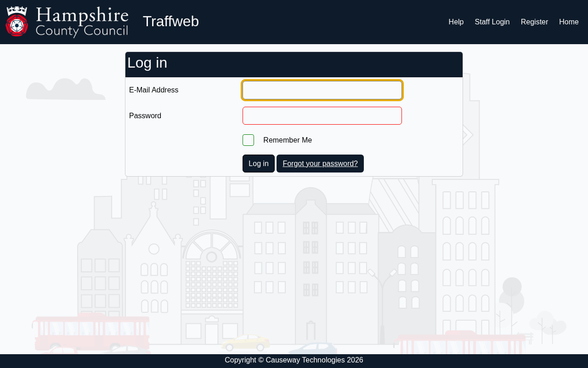This screenshot has width=588, height=368.
Task: Click the Password label
Action: click(x=145, y=116)
